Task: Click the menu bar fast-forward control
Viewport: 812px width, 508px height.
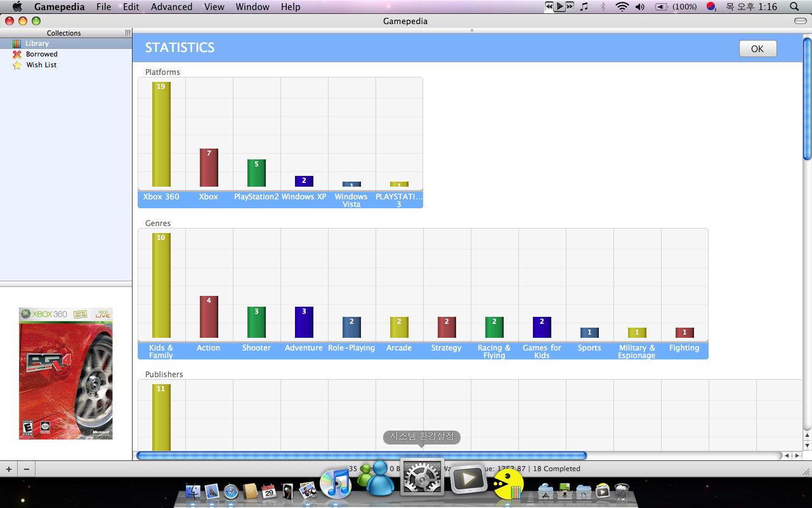Action: click(570, 6)
